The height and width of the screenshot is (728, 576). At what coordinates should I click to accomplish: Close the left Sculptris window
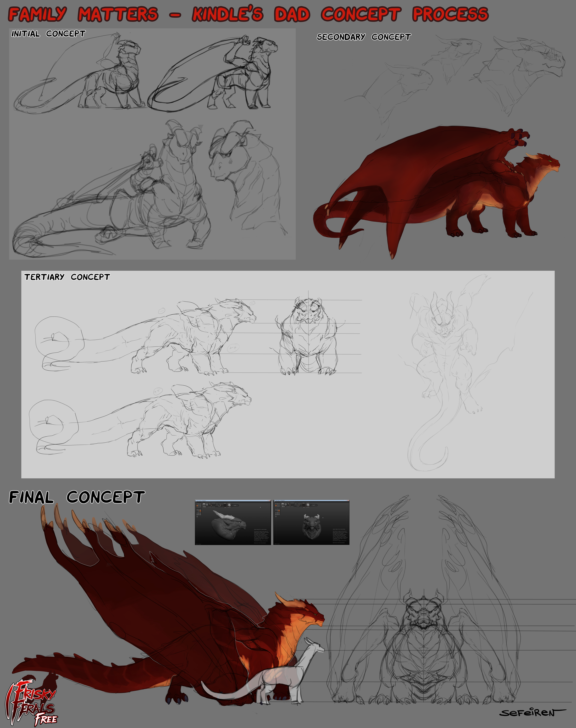pyautogui.click(x=270, y=501)
